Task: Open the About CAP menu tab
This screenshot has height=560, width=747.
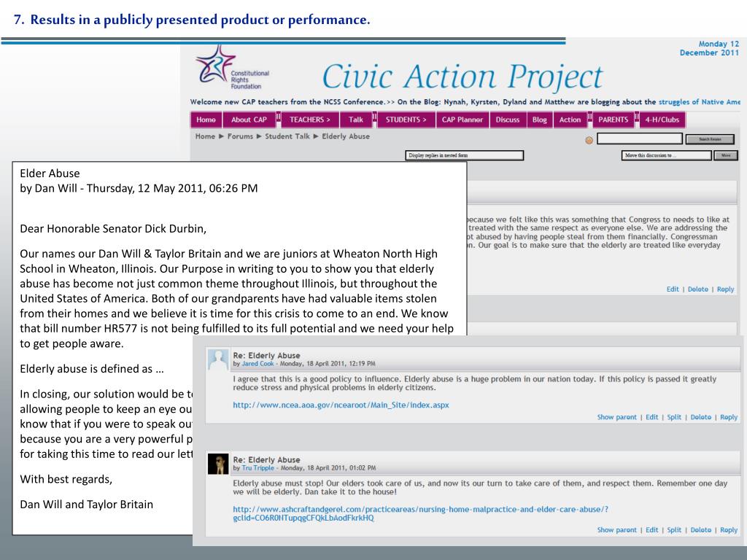Action: point(249,120)
